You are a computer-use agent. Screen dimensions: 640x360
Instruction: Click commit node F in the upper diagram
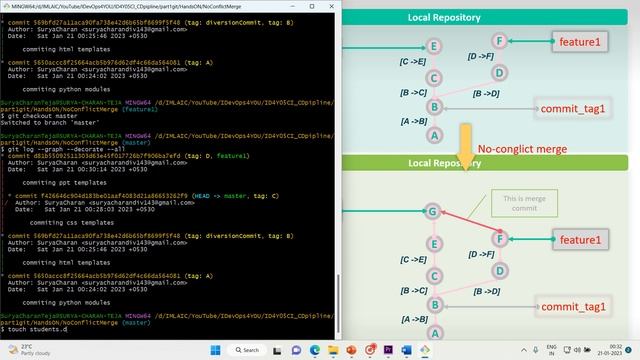(x=499, y=41)
